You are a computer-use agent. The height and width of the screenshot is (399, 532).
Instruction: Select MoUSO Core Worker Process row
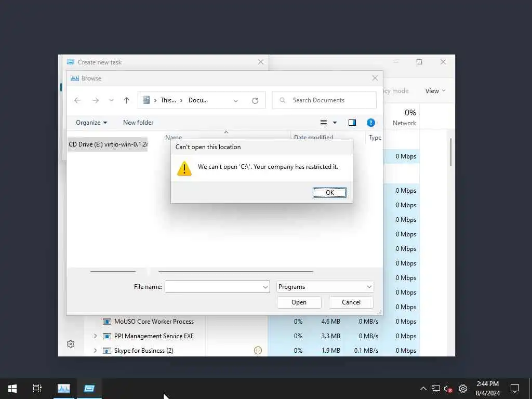point(154,321)
